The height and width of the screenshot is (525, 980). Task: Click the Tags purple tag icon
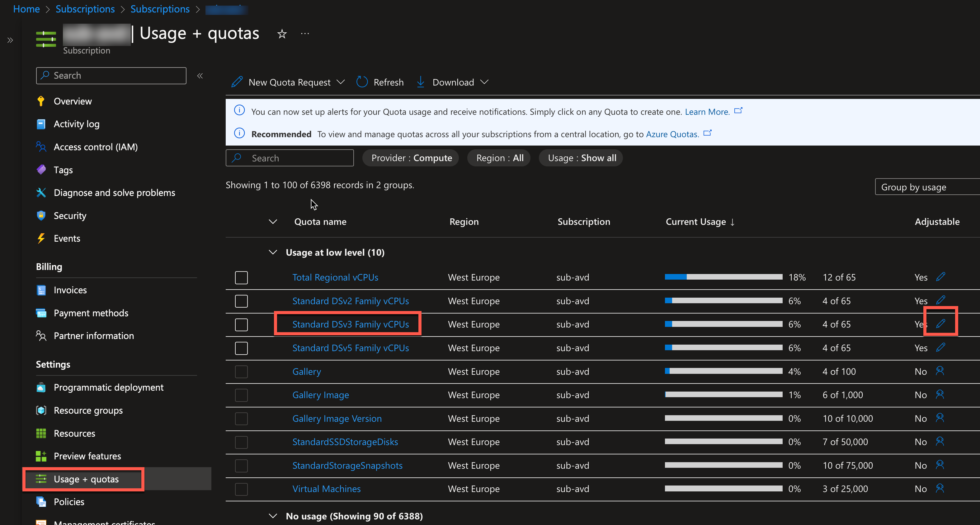click(x=41, y=170)
